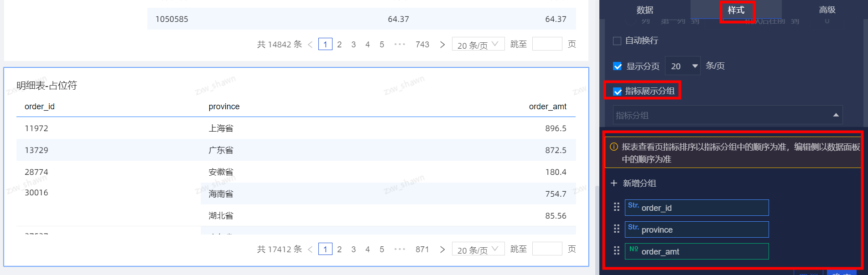Image resolution: width=868 pixels, height=275 pixels.
Task: Go to page 743 in the top table
Action: (x=422, y=45)
